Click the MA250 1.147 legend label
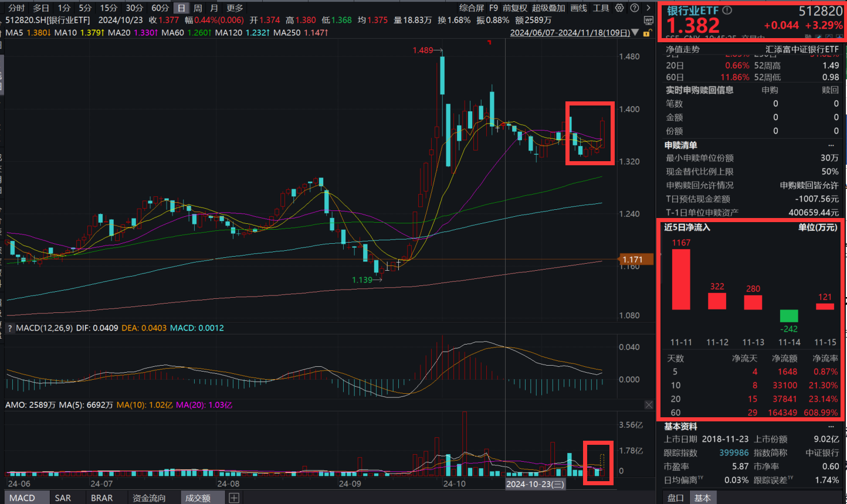Viewport: 847px width, 504px height. 301,33
